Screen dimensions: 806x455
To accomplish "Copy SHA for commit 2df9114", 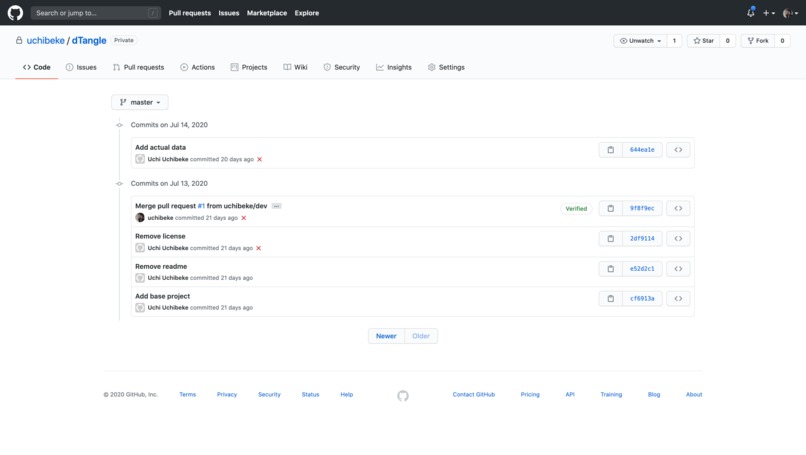I will 611,239.
